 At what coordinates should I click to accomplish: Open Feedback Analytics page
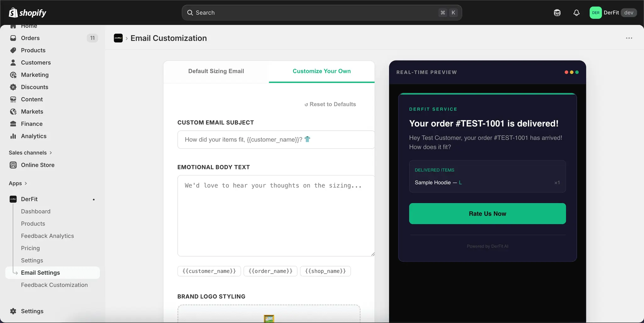pyautogui.click(x=47, y=236)
